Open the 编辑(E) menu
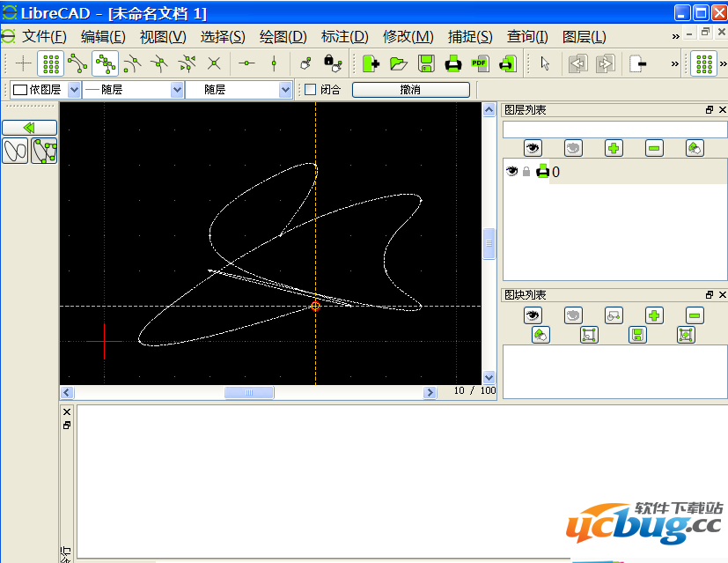 click(x=103, y=37)
